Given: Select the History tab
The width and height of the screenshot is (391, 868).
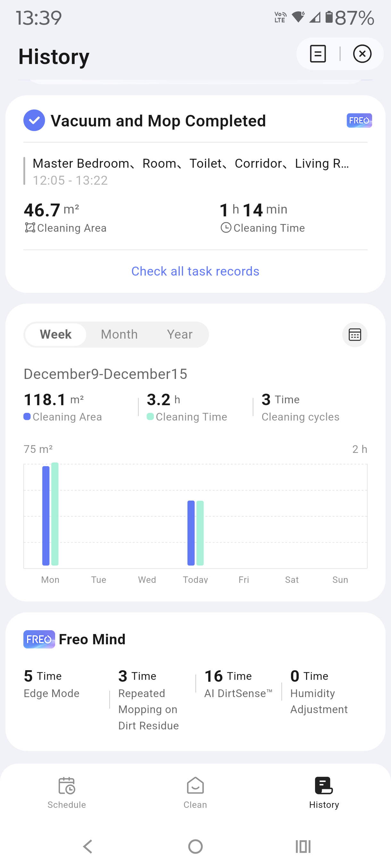Looking at the screenshot, I should (x=324, y=792).
